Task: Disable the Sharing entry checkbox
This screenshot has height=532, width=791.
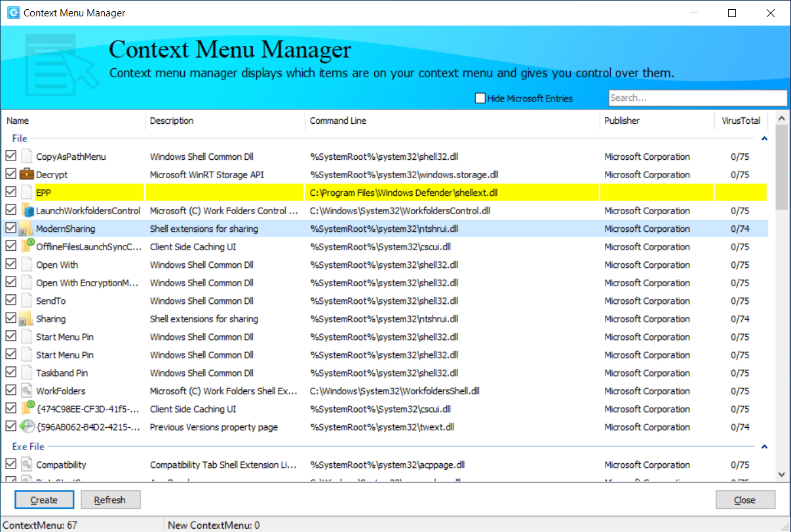Action: click(x=10, y=319)
